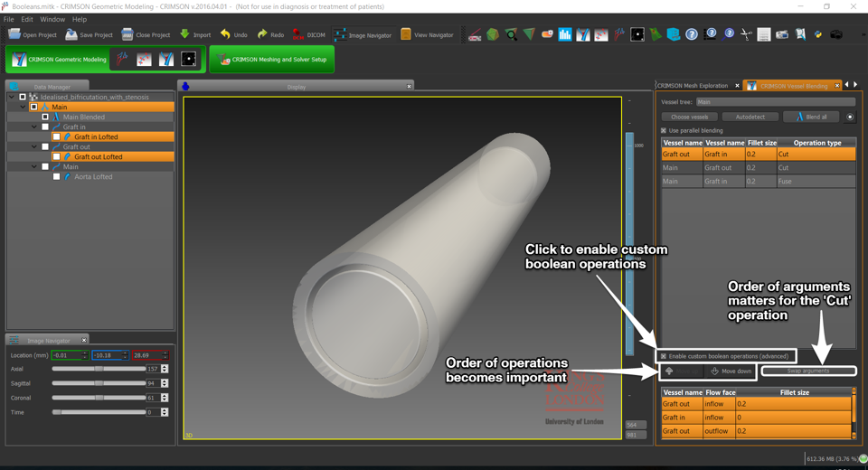Click the Axial slider
The height and width of the screenshot is (470, 868).
tap(99, 369)
